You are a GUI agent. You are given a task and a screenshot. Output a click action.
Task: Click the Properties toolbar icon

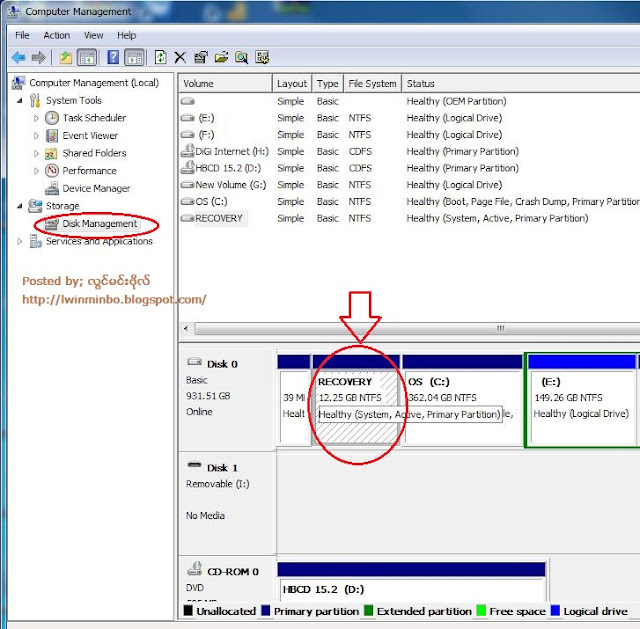(201, 58)
